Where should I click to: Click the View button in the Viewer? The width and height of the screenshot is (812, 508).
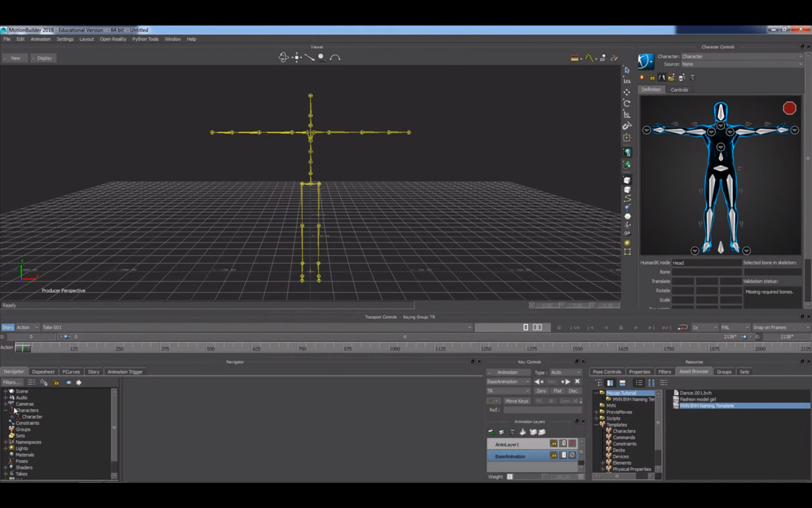14,58
